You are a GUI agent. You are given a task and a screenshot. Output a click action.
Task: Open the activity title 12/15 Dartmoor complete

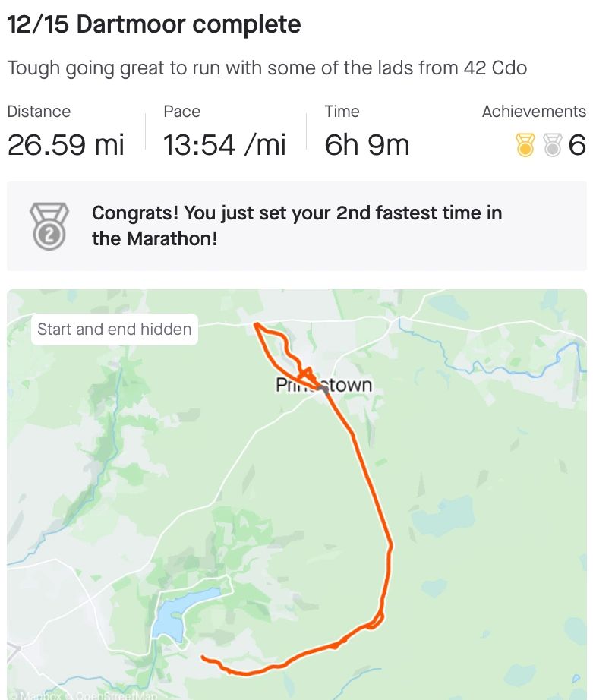(154, 24)
